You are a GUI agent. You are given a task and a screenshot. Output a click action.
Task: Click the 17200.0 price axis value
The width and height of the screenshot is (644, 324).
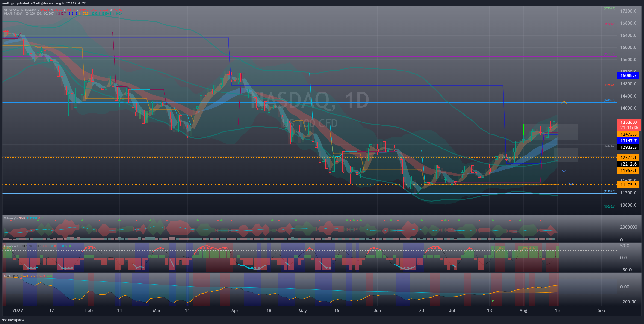click(x=628, y=11)
